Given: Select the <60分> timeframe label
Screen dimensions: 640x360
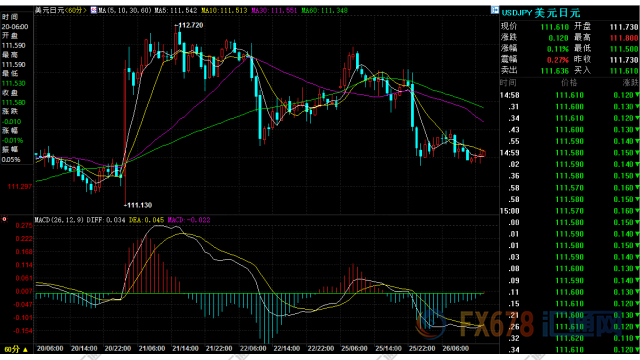Looking at the screenshot, I should click(76, 10).
